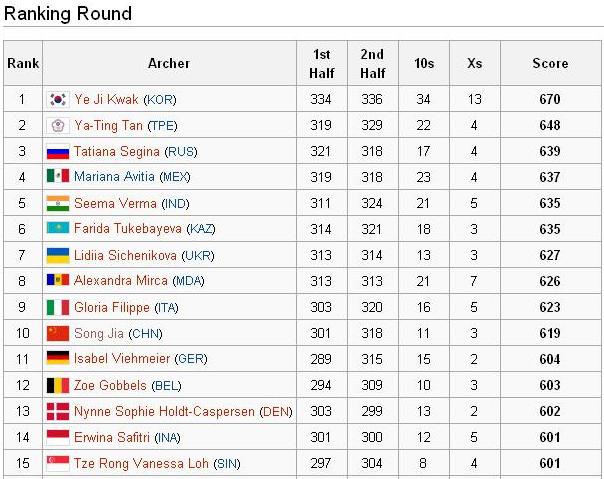Viewport: 604px width, 479px height.
Task: Open the Ye Ji Kwak archer link
Action: pos(107,100)
